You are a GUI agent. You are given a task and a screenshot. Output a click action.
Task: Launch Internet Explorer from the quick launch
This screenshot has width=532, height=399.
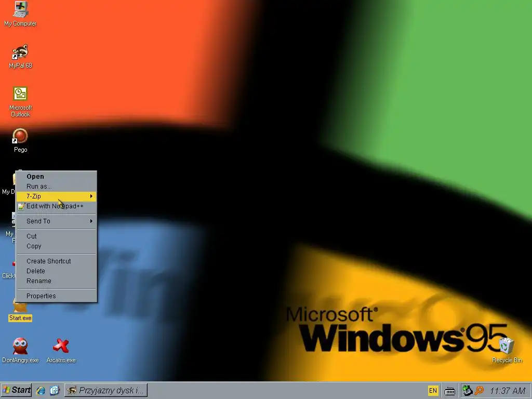pos(41,391)
